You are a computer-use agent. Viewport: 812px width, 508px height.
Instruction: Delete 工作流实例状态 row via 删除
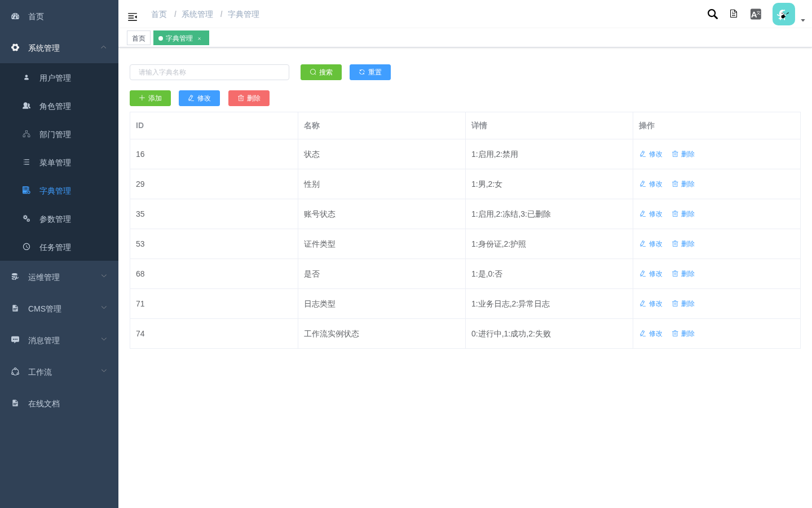pos(683,334)
